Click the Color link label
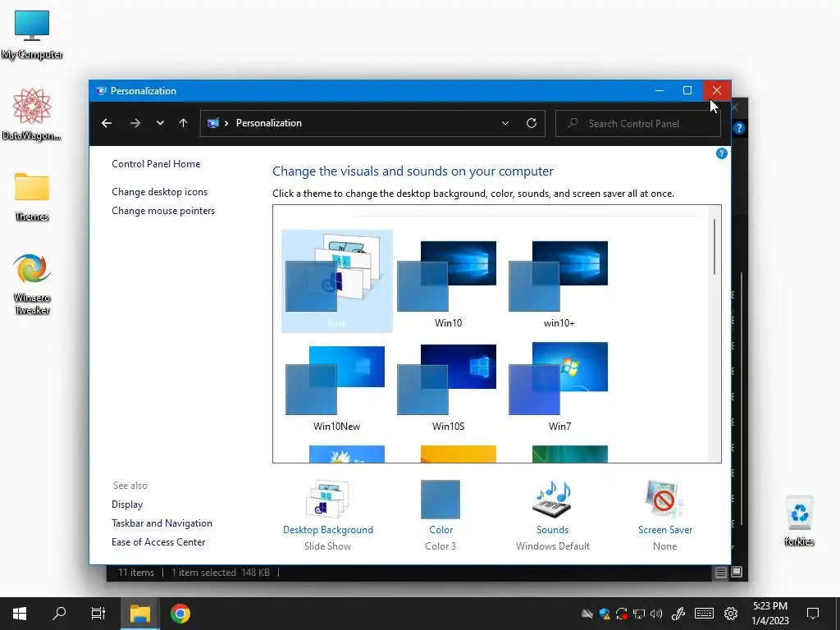This screenshot has width=840, height=630. point(441,530)
